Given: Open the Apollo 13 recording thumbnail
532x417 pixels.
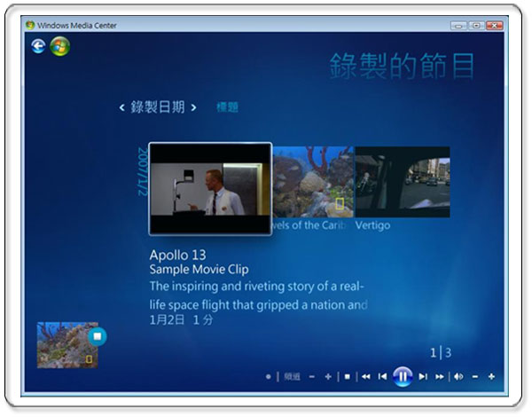Looking at the screenshot, I should [x=210, y=189].
